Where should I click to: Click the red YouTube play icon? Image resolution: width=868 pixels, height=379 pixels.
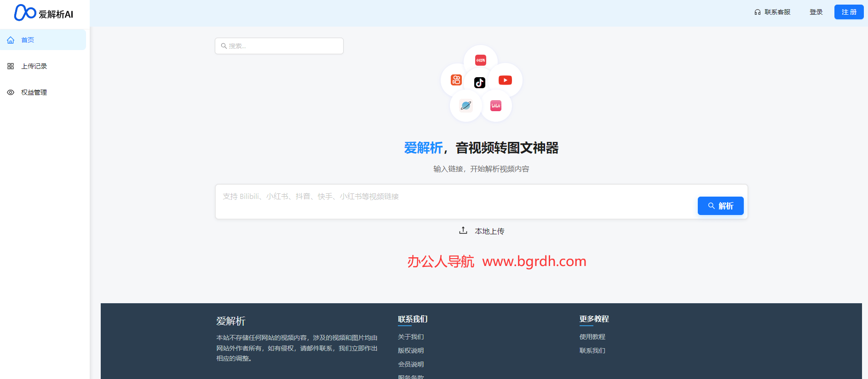(x=505, y=80)
